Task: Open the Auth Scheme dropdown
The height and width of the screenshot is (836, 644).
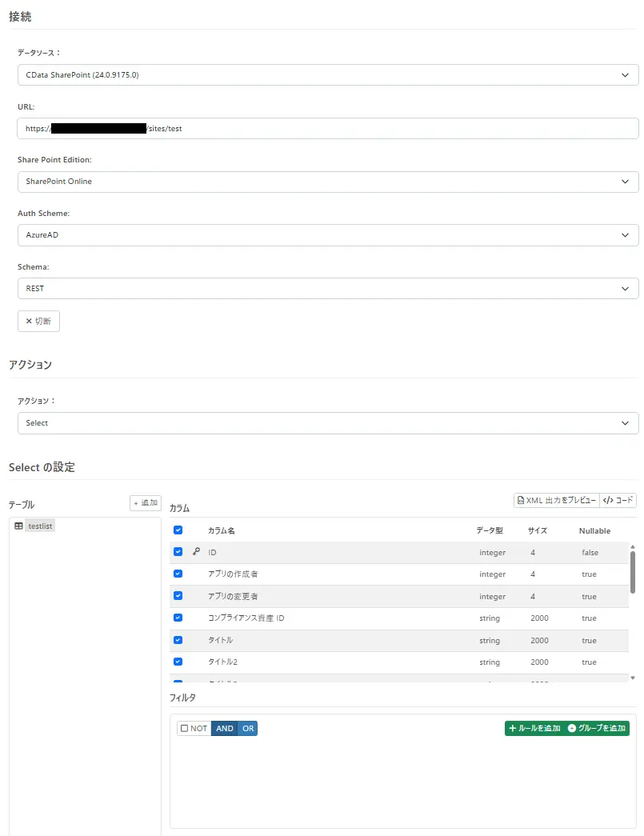Action: coord(328,235)
